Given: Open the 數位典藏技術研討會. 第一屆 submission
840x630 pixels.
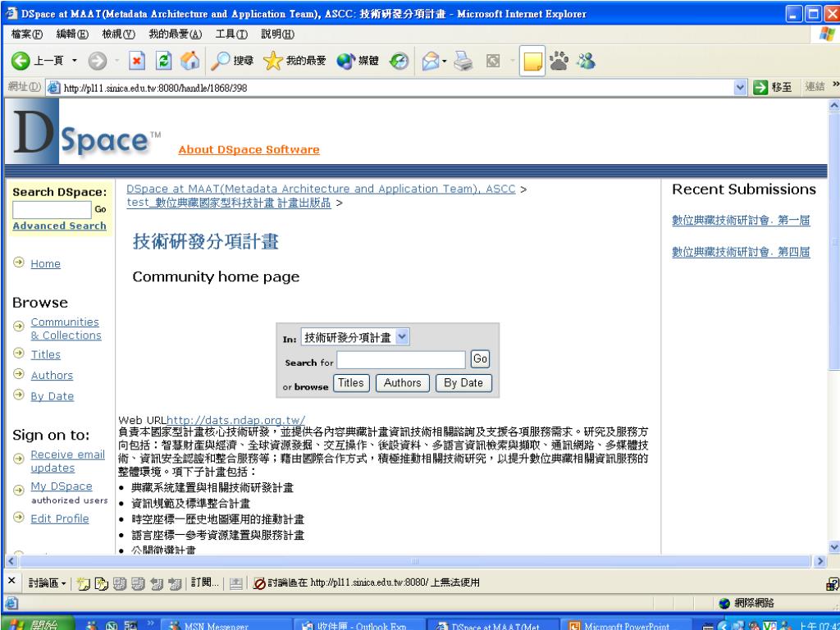Looking at the screenshot, I should [x=741, y=220].
